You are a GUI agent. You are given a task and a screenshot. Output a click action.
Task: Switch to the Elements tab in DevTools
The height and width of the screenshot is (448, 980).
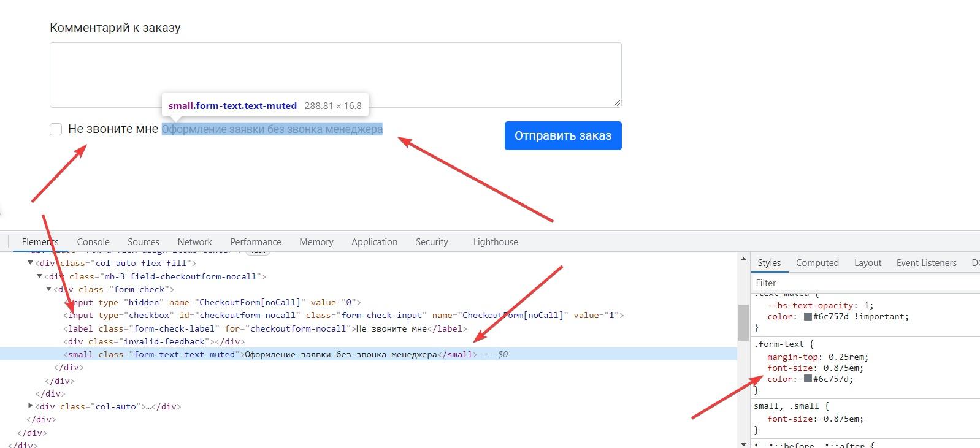click(x=40, y=242)
